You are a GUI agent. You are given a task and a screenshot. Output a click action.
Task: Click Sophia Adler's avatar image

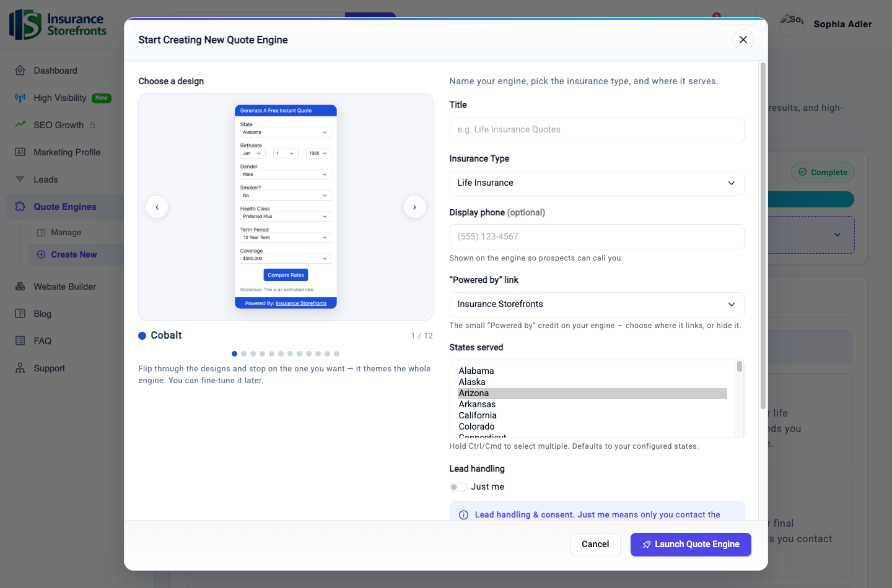click(x=791, y=24)
